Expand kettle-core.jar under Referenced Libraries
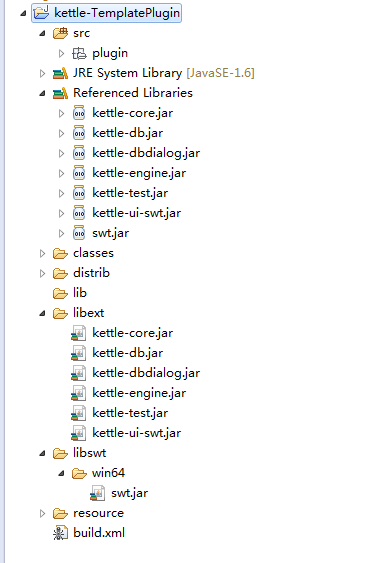 point(61,113)
